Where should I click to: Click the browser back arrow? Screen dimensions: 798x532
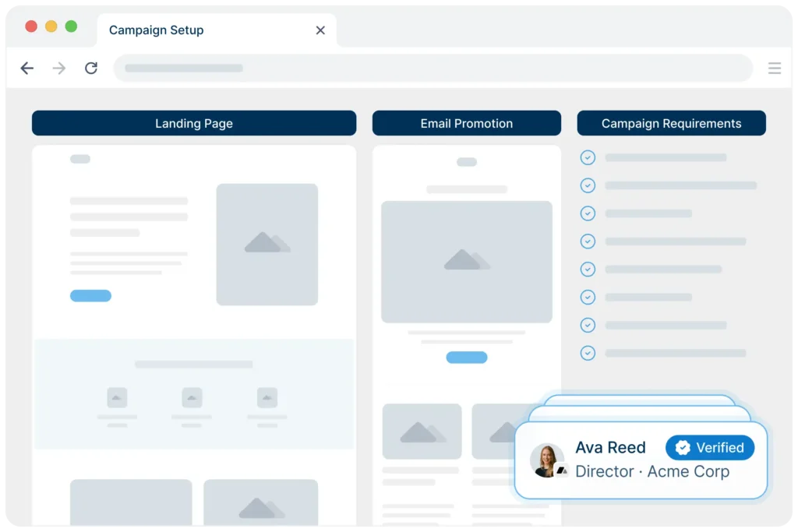(27, 69)
